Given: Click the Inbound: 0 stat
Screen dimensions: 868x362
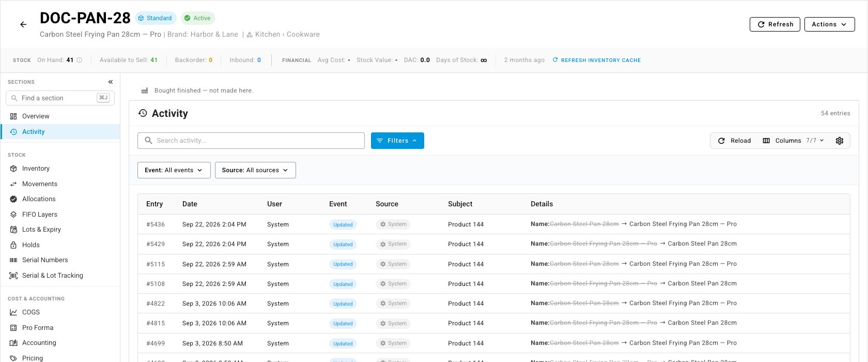Looking at the screenshot, I should 245,60.
